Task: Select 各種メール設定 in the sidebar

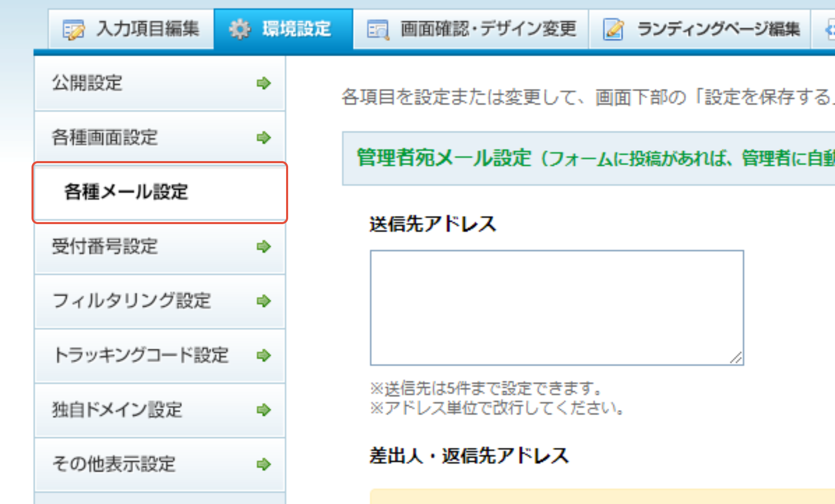Action: 160,192
